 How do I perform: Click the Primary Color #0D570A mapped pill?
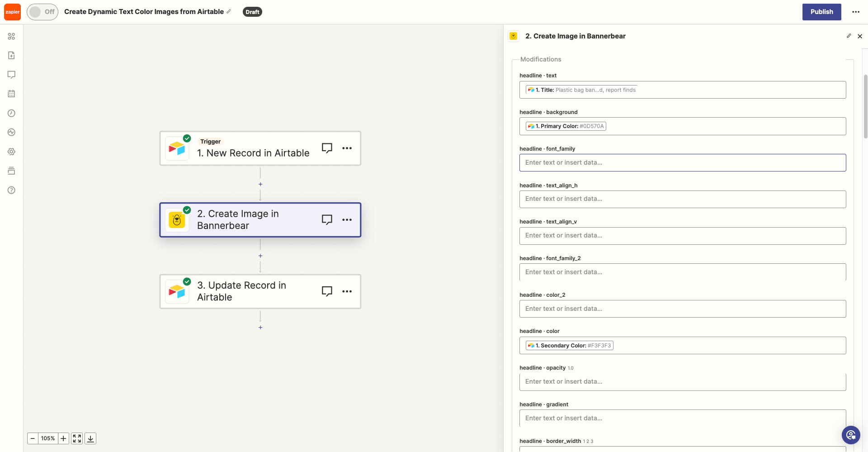click(566, 126)
